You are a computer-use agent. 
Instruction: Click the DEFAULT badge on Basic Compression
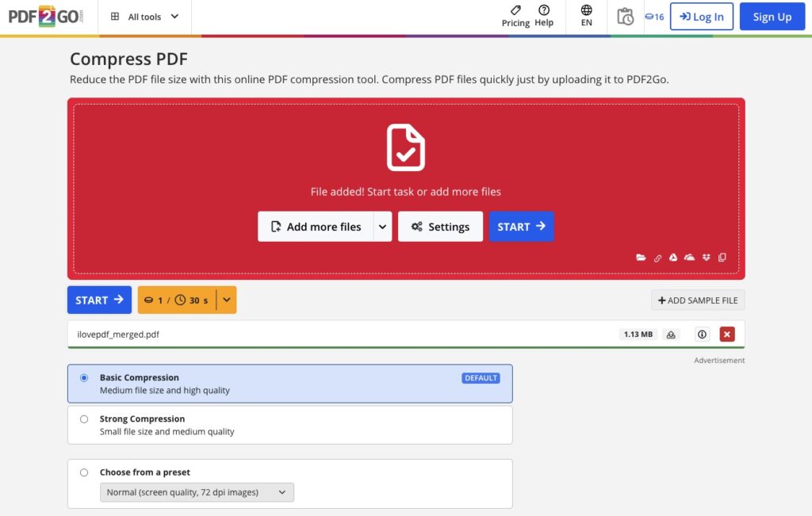(481, 378)
